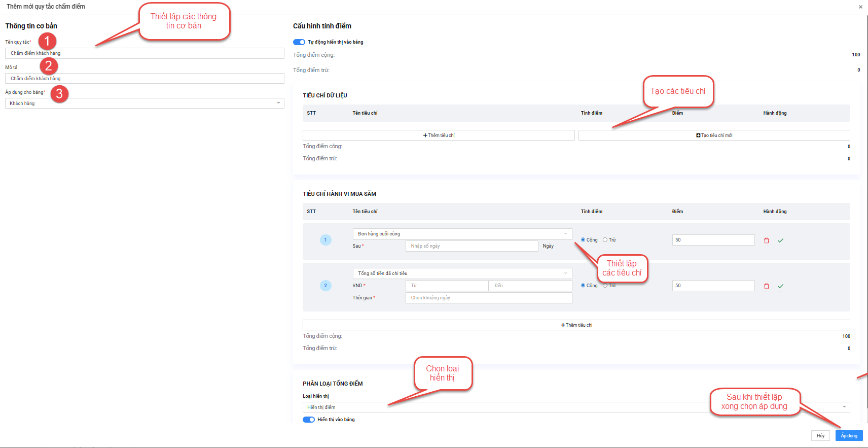Viewport: 868px width, 448px height.
Task: Close the 'Thêm mới quy tắc chấm điểm' dialog
Action: [x=860, y=7]
